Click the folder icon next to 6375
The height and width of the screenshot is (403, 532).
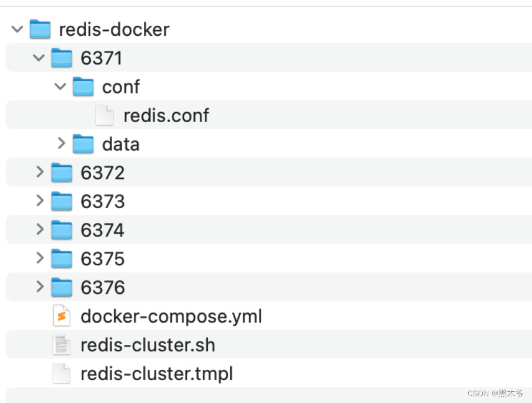pyautogui.click(x=62, y=259)
